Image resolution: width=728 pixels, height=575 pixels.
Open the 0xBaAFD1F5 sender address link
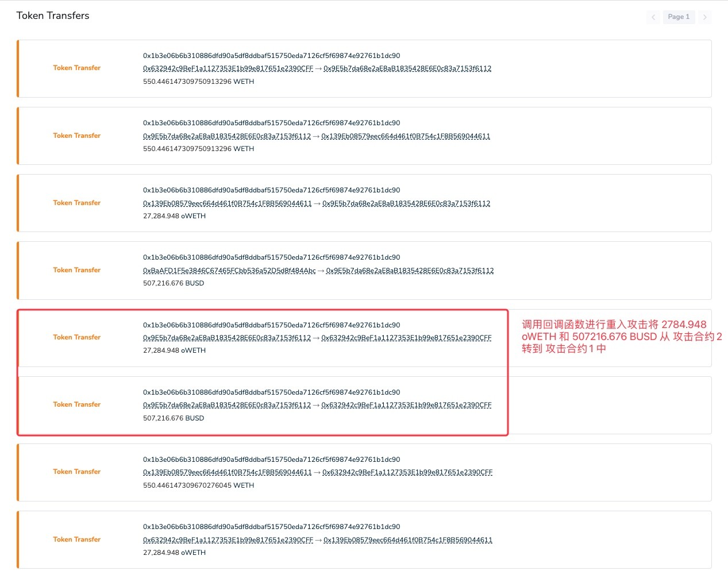[229, 271]
